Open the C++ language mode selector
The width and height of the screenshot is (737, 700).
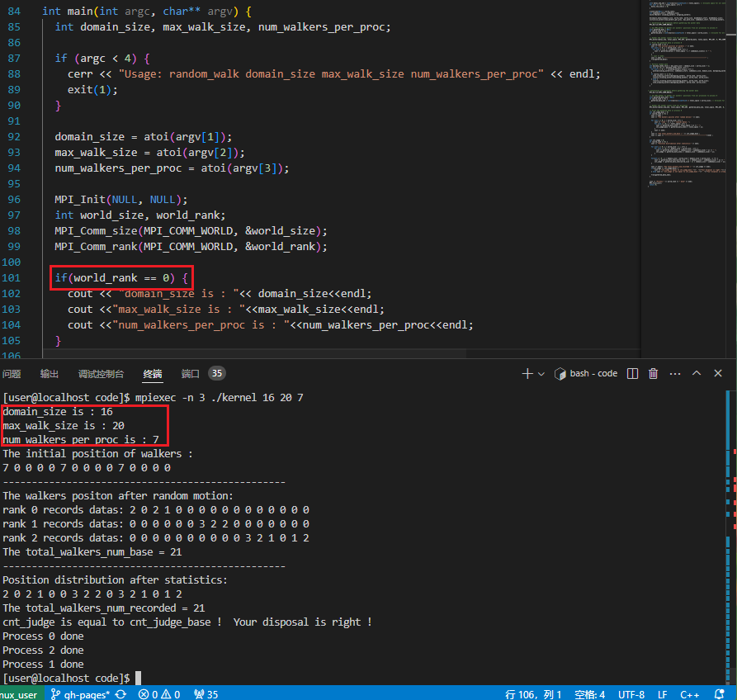click(689, 694)
